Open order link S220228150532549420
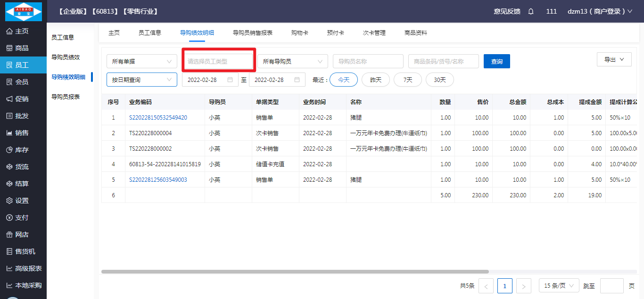This screenshot has width=644, height=299. pos(158,118)
